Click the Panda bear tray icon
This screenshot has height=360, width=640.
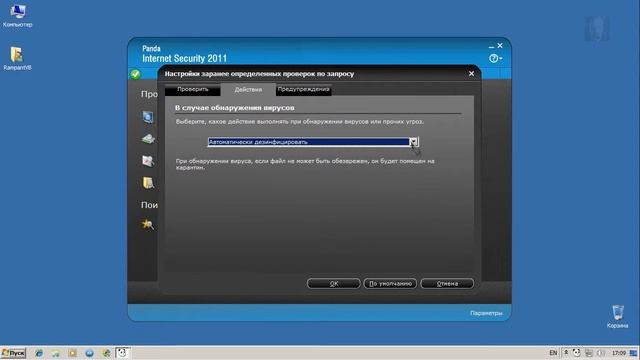click(x=576, y=353)
